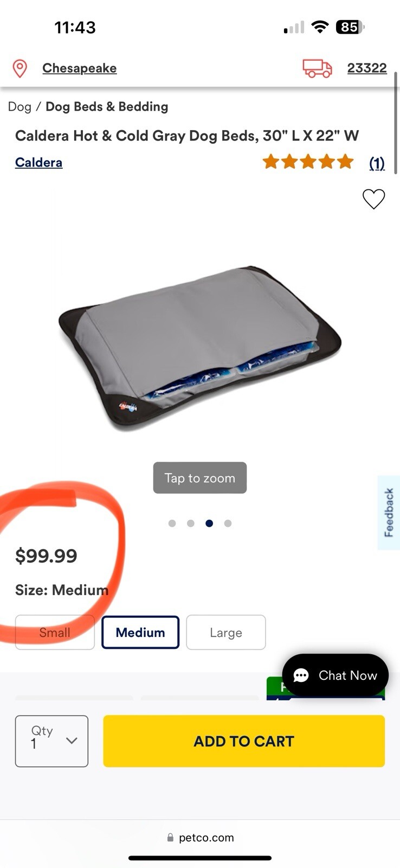This screenshot has height=868, width=400.
Task: Go to fourth image carousel dot
Action: point(228,524)
